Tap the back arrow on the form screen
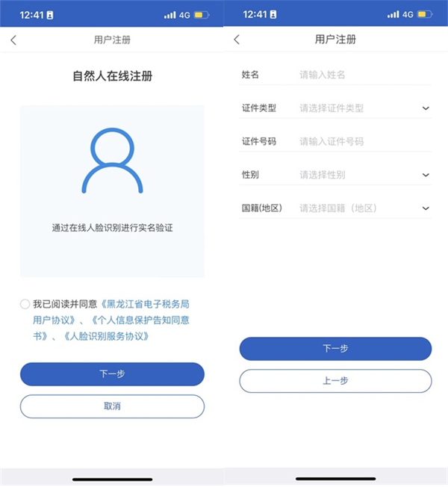448x487 pixels. pyautogui.click(x=237, y=40)
